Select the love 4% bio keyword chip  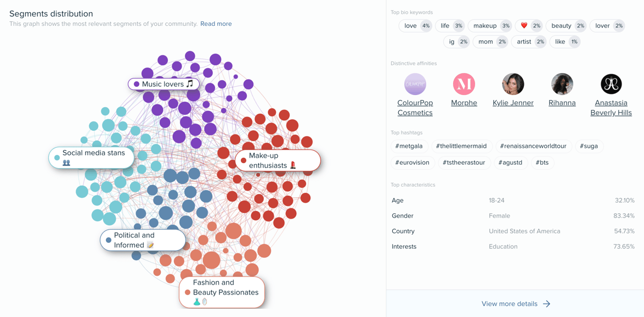415,25
